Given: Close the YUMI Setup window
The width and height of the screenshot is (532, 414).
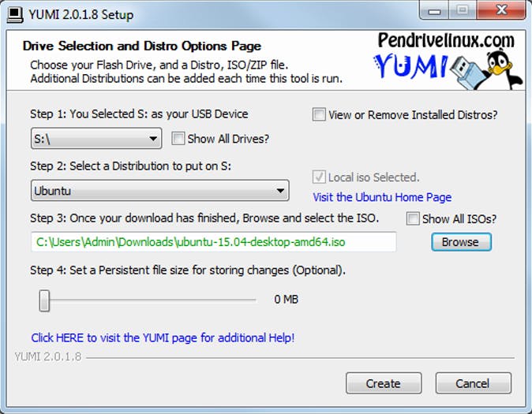Looking at the screenshot, I should pos(502,10).
